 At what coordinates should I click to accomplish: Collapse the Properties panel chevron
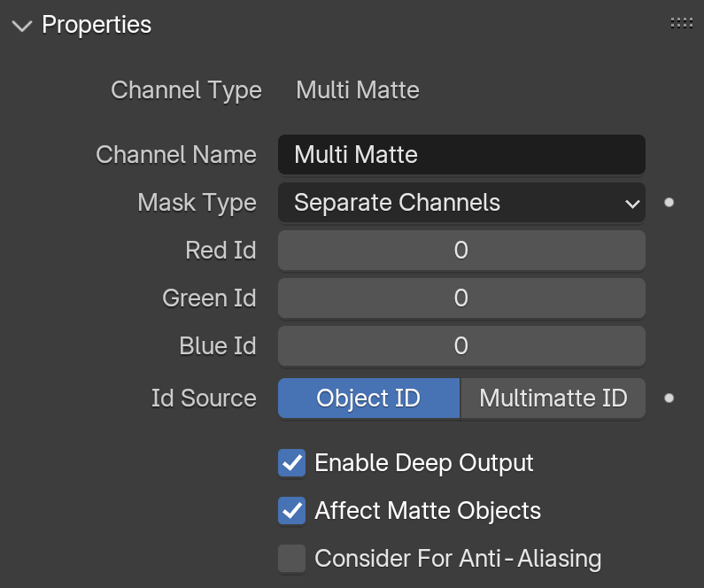point(22,26)
